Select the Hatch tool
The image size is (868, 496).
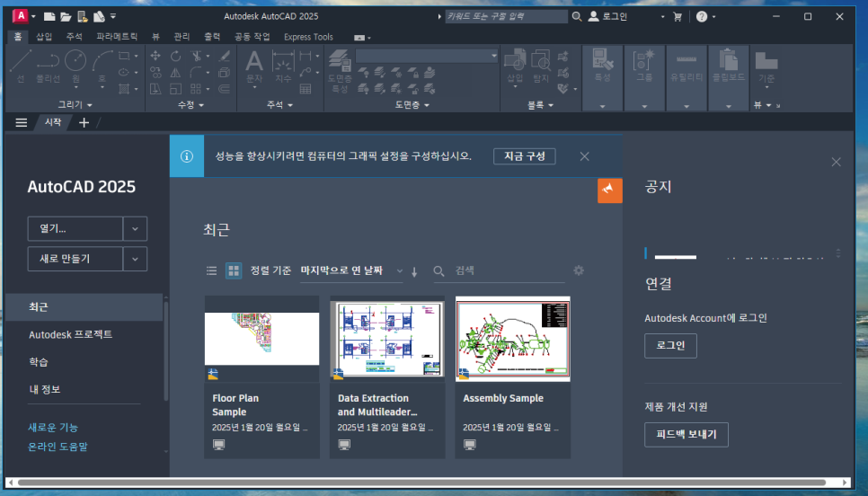coord(124,89)
